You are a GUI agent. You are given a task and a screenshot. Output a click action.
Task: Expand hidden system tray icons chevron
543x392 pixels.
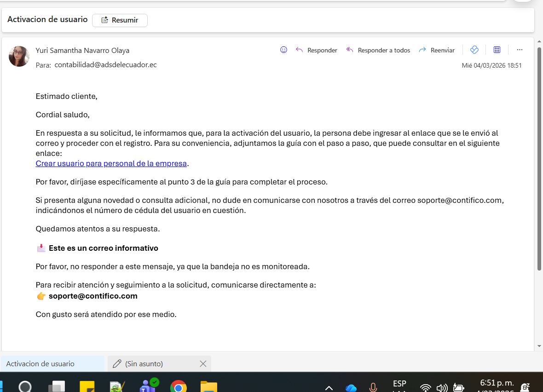pos(329,388)
